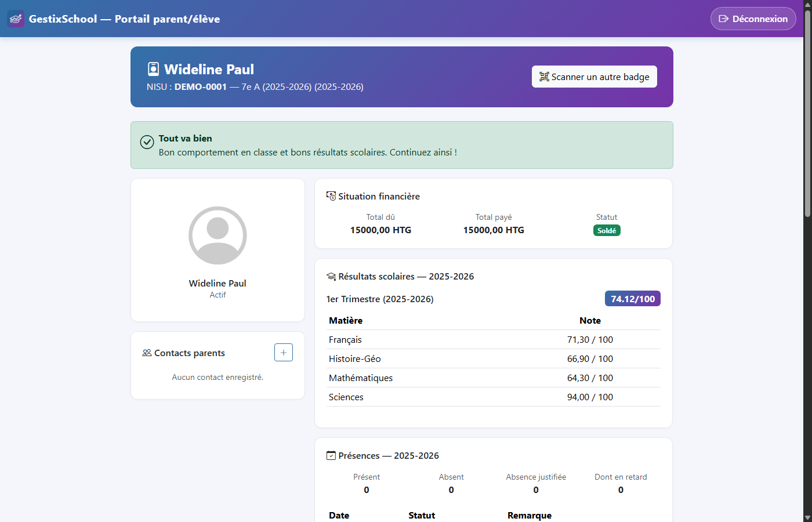The width and height of the screenshot is (812, 522).
Task: Click the graduation cap icon by Résultats scolaires
Action: pos(331,277)
